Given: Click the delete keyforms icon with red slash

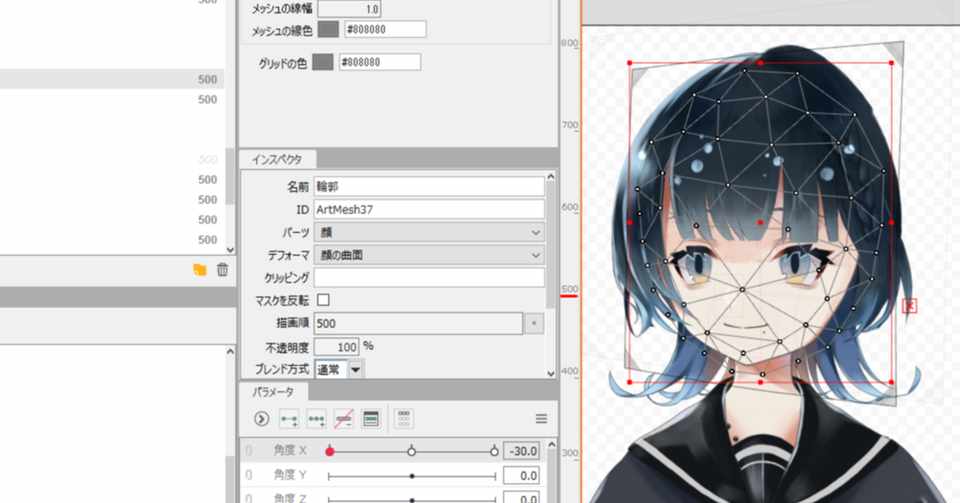Looking at the screenshot, I should (x=344, y=419).
